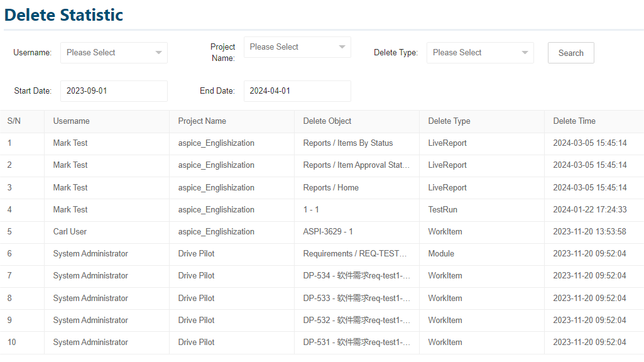This screenshot has height=362, width=644.
Task: Select the Reports / Home delete object
Action: tap(330, 187)
